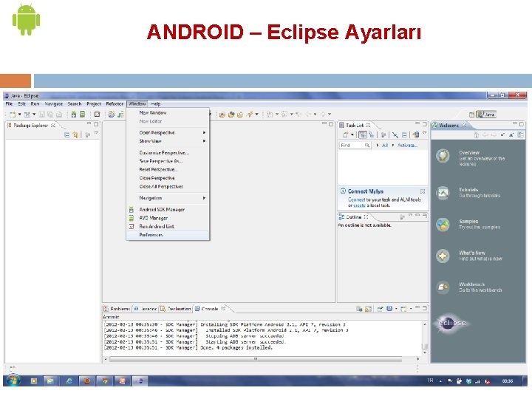The height and width of the screenshot is (399, 532).
Task: Select Preferences in Window menu
Action: [x=168, y=235]
